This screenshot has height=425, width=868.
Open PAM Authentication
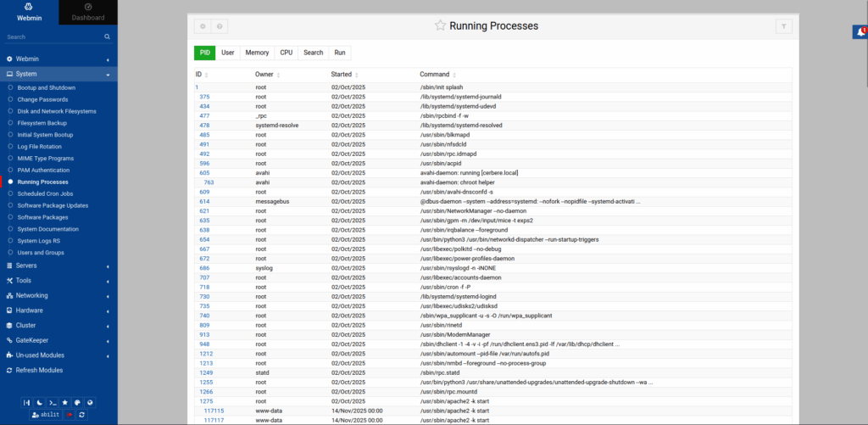(44, 171)
